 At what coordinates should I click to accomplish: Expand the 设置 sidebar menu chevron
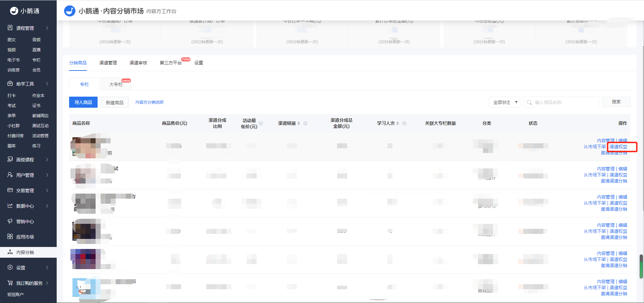tap(47, 267)
